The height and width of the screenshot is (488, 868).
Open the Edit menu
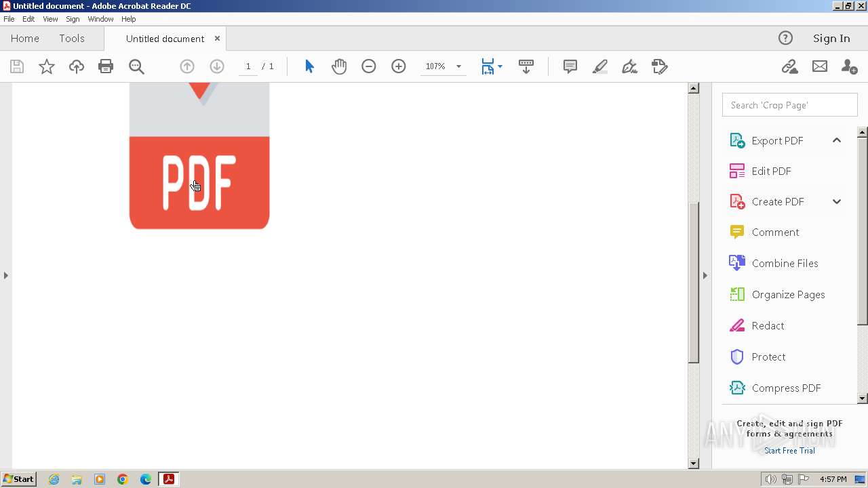tap(28, 19)
